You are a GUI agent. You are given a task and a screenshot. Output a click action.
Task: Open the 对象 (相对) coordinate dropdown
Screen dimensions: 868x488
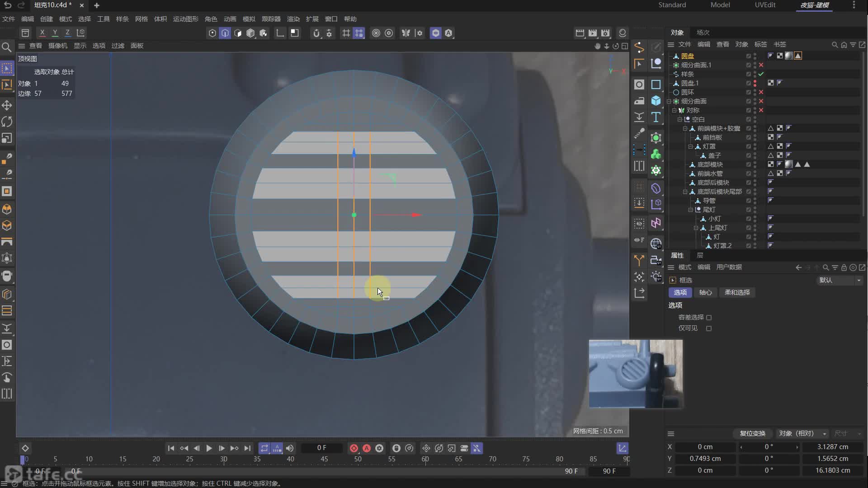(803, 433)
